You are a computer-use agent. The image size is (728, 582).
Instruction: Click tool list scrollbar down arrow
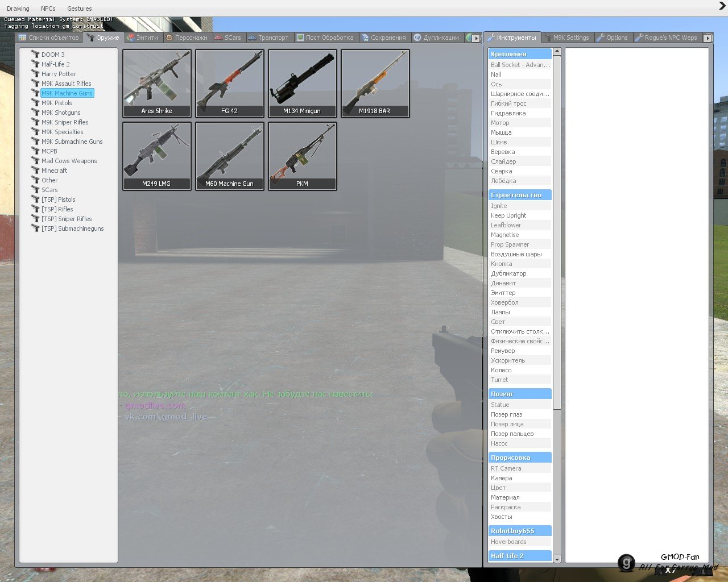[x=557, y=559]
